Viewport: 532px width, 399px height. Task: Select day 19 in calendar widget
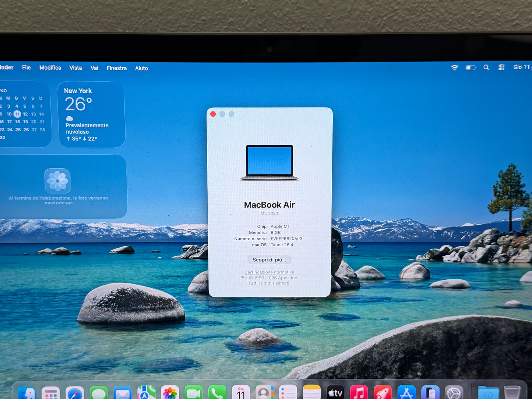pos(25,122)
